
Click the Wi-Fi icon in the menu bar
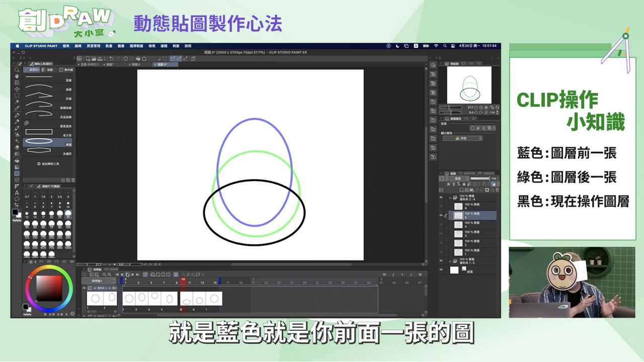pyautogui.click(x=436, y=46)
